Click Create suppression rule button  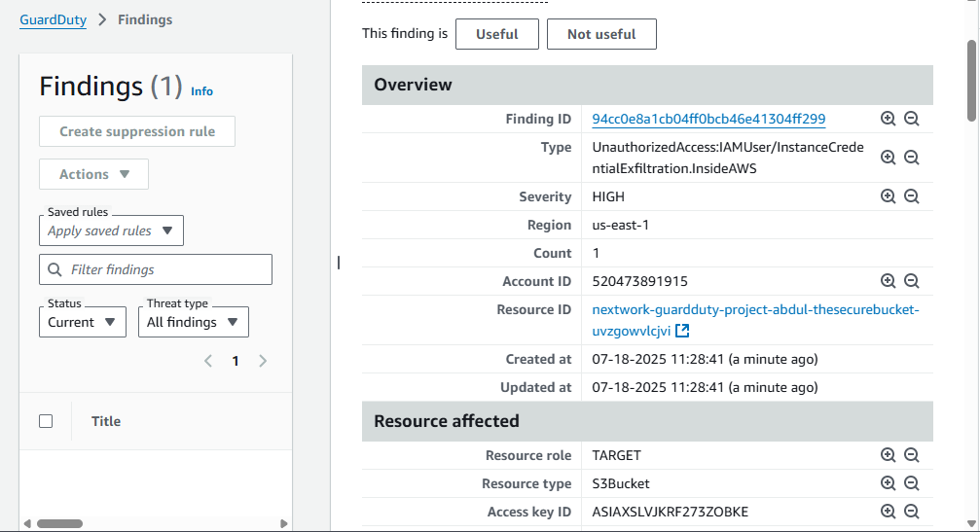point(137,131)
